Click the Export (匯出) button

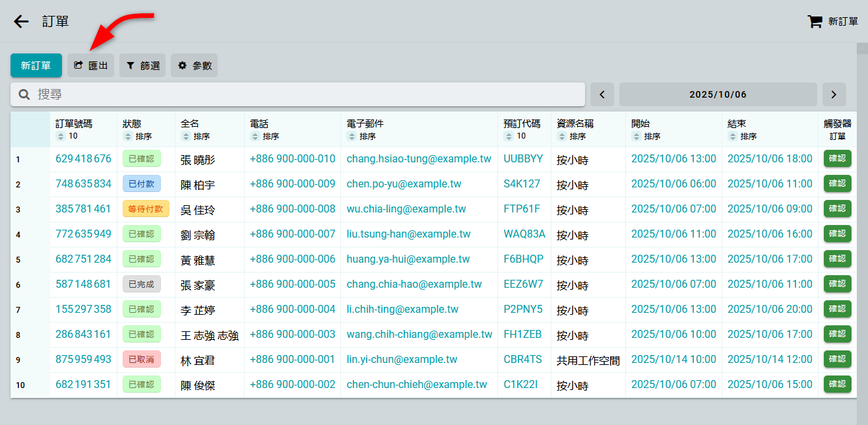pyautogui.click(x=90, y=65)
